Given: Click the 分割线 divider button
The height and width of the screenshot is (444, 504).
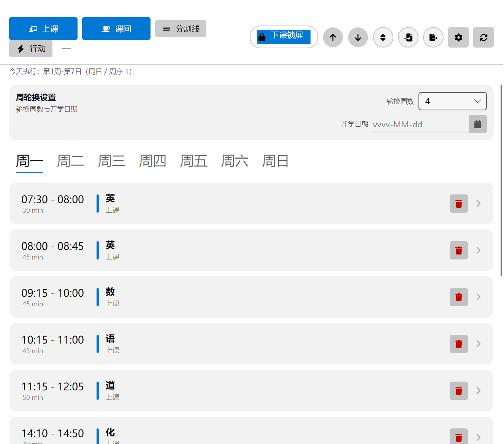Looking at the screenshot, I should point(181,29).
